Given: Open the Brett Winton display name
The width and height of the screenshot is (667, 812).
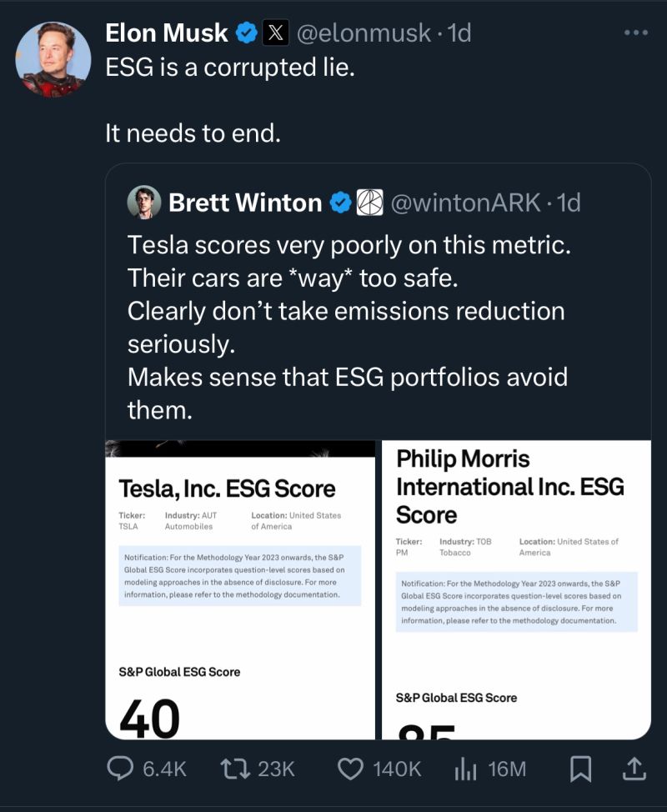Looking at the screenshot, I should pos(245,202).
